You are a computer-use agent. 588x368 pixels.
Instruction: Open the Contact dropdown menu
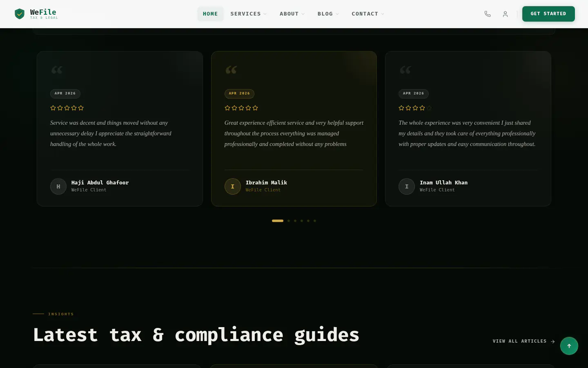(x=367, y=14)
